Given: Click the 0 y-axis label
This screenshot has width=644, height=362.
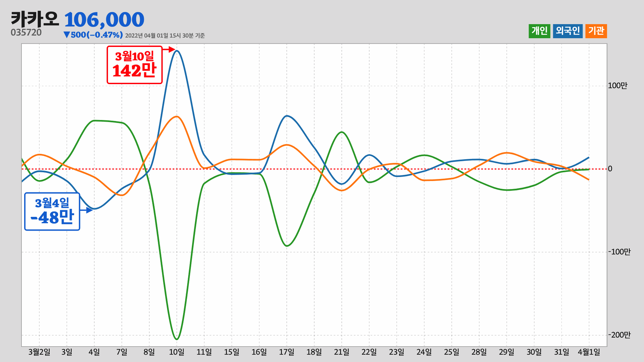Looking at the screenshot, I should pyautogui.click(x=610, y=169).
